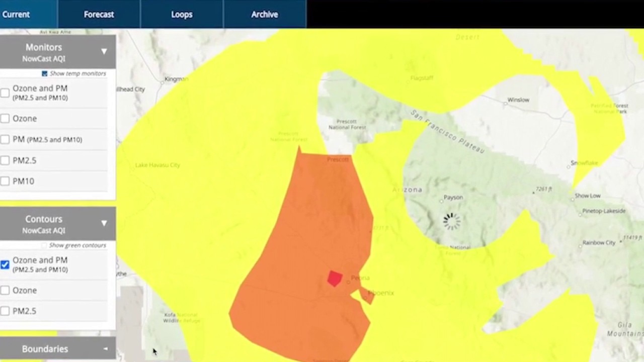The height and width of the screenshot is (362, 644).
Task: Click the Rainbow City label
Action: coord(599,242)
